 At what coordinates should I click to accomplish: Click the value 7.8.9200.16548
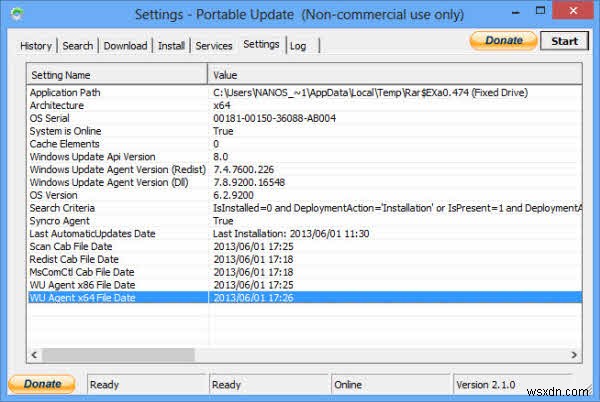pyautogui.click(x=249, y=182)
